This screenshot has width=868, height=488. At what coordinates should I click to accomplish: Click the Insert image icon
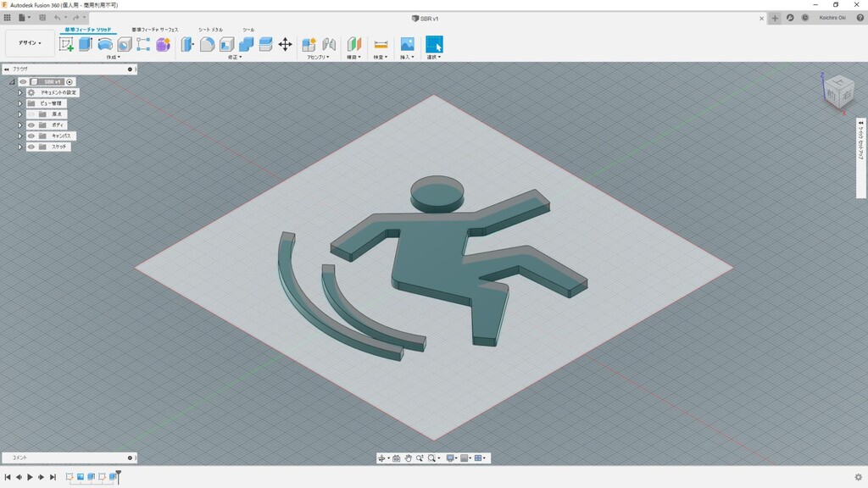coord(408,44)
